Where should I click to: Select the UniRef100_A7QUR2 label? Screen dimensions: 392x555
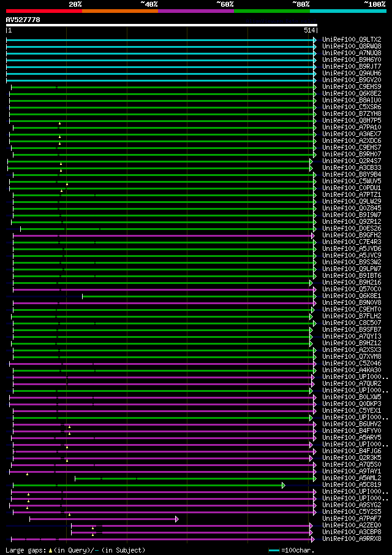(x=352, y=384)
